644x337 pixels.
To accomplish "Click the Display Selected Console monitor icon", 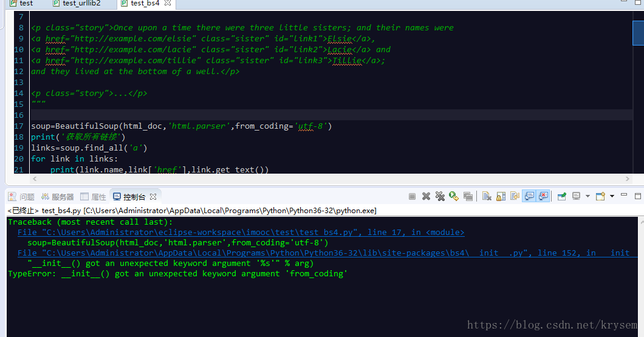I will click(576, 196).
